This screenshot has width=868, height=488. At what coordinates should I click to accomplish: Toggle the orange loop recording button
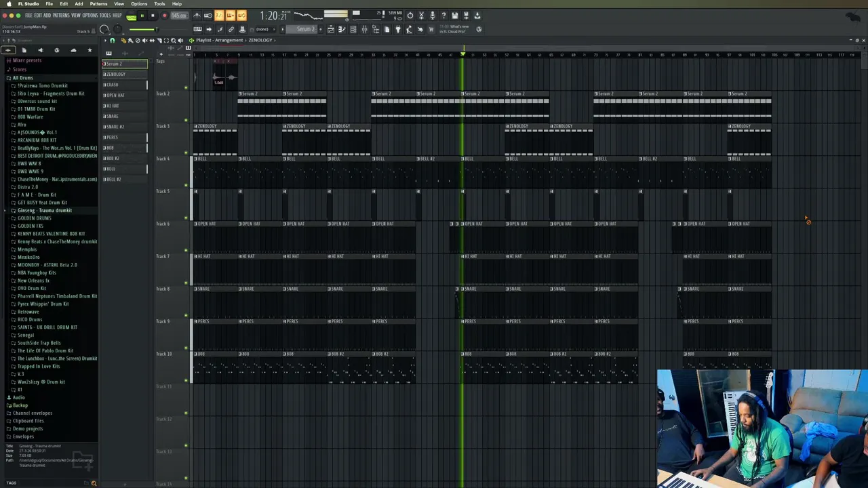(x=241, y=15)
